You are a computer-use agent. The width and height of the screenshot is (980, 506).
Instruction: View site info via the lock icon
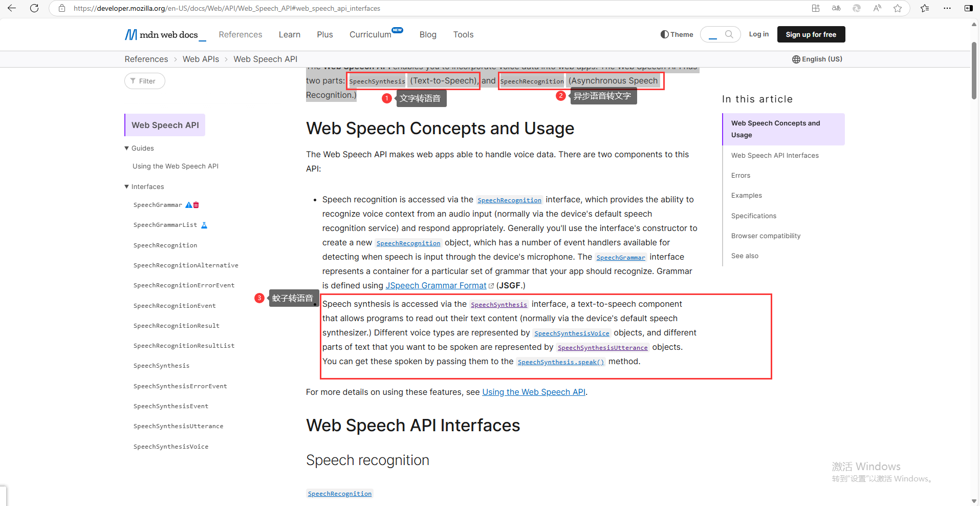[62, 8]
